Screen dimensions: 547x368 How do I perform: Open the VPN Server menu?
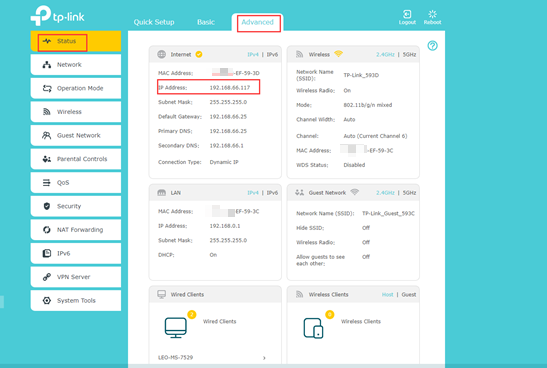pyautogui.click(x=76, y=277)
